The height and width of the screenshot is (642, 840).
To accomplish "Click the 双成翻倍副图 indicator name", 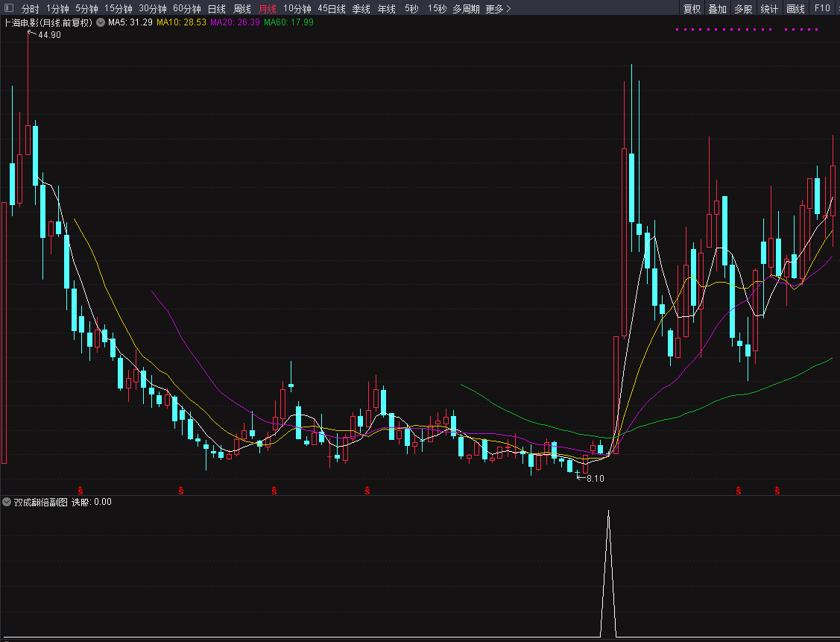I will click(41, 502).
